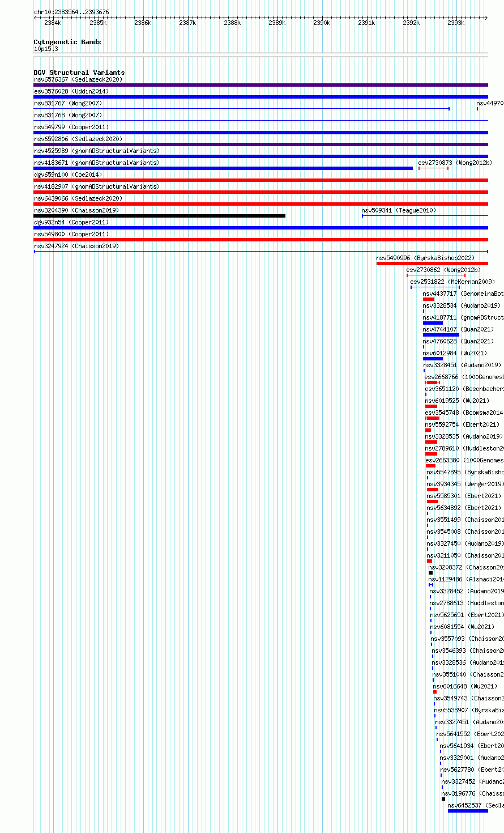Click the black nsv3204390 variant bar
Screen dimensions: 504x833
point(160,216)
